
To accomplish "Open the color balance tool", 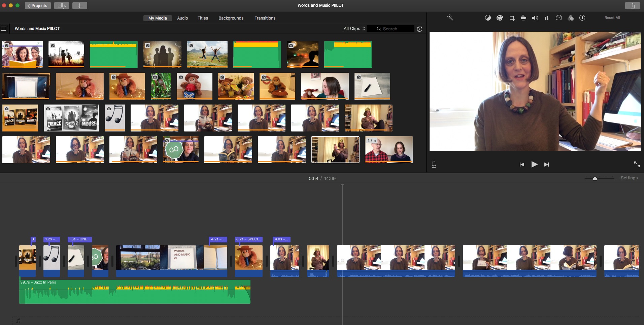I will pyautogui.click(x=487, y=18).
